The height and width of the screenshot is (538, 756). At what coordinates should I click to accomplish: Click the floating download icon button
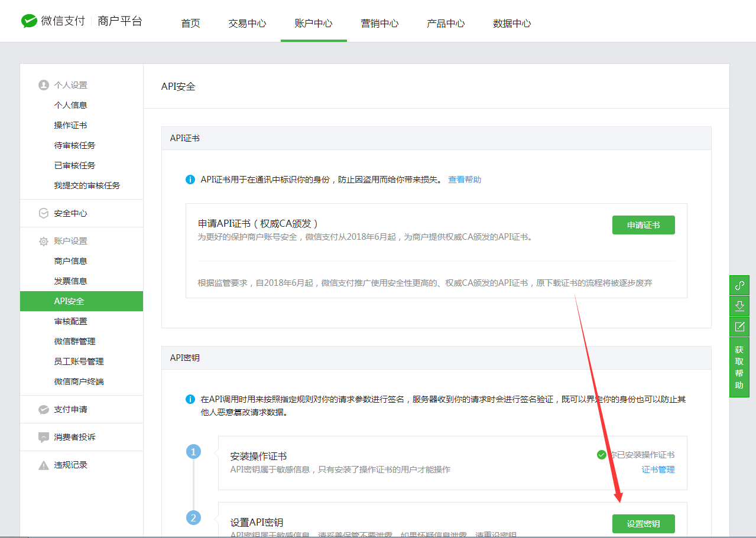pos(739,306)
